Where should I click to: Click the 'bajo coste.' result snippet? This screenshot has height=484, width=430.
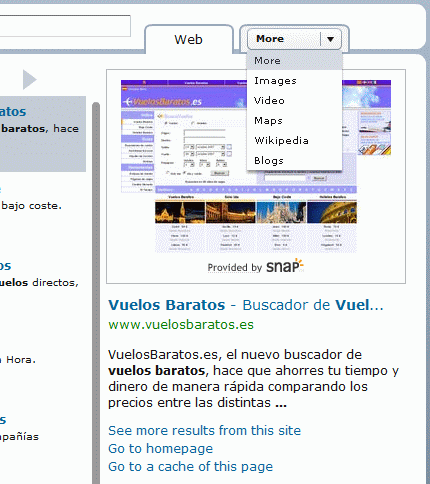coord(31,206)
